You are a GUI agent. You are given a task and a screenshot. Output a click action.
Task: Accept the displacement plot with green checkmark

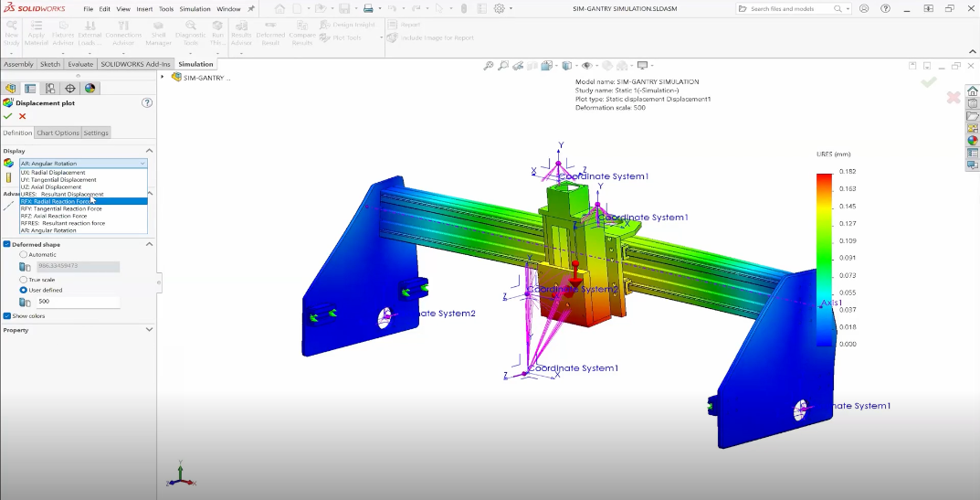[8, 116]
